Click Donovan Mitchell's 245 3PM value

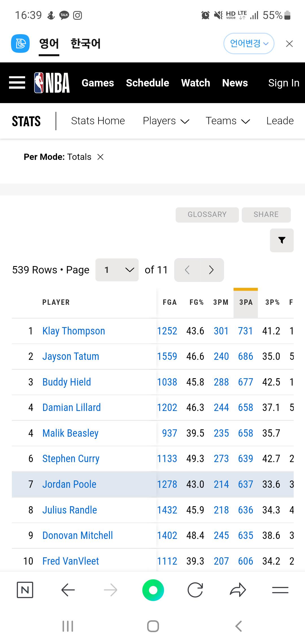tap(221, 536)
